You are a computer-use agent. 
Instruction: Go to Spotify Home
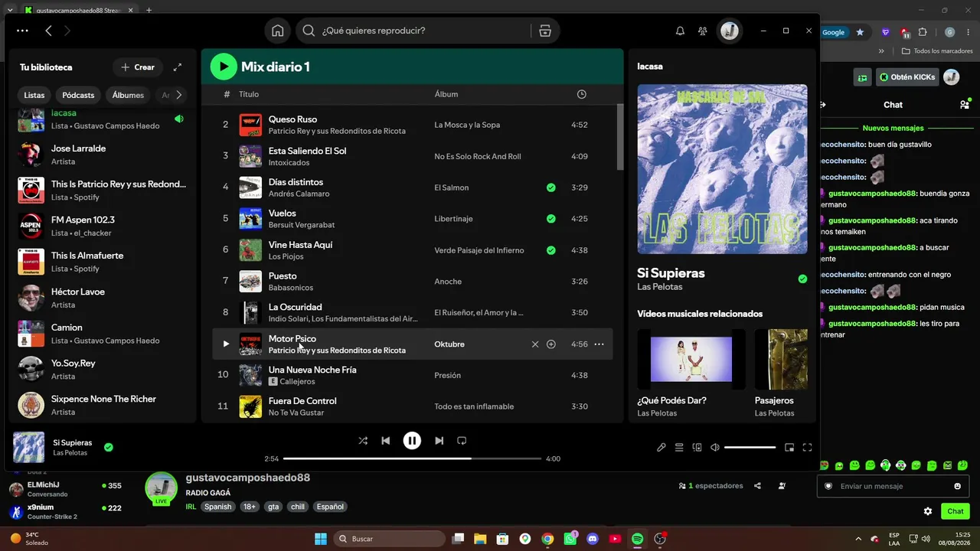[x=277, y=31]
